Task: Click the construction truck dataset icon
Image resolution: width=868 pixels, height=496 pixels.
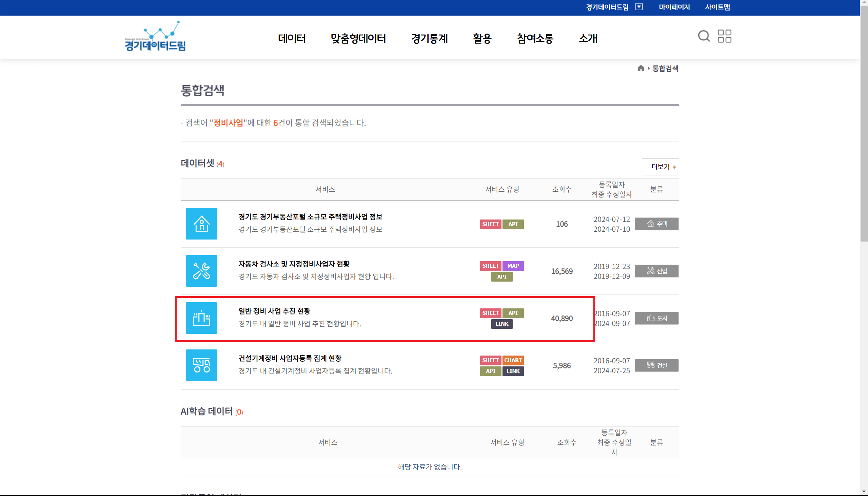Action: (x=201, y=365)
